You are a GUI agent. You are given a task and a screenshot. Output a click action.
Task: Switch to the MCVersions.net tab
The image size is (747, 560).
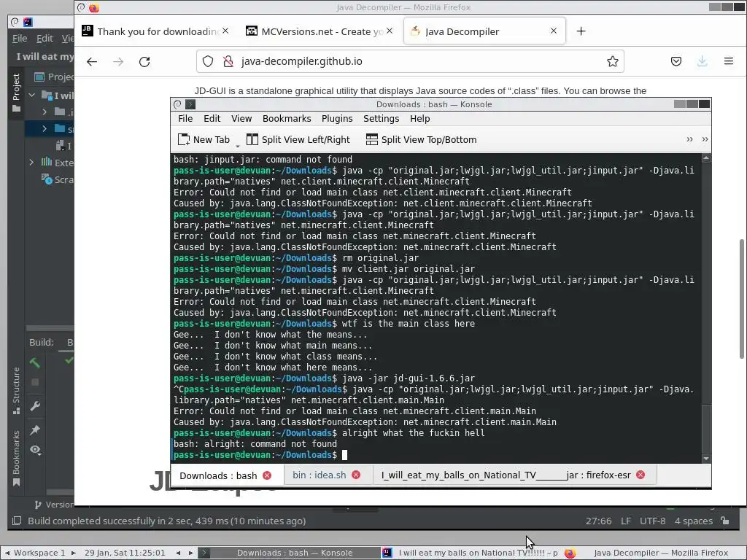coord(320,31)
